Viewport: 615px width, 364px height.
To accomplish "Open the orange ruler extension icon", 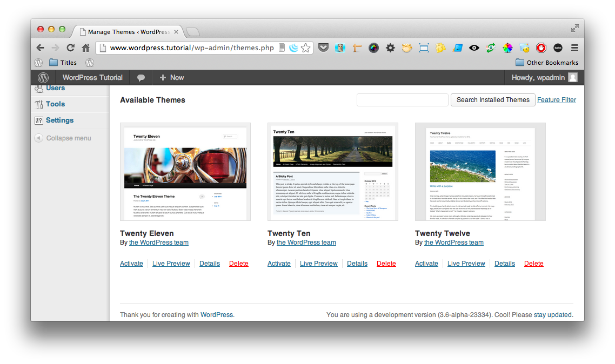I will tap(357, 48).
